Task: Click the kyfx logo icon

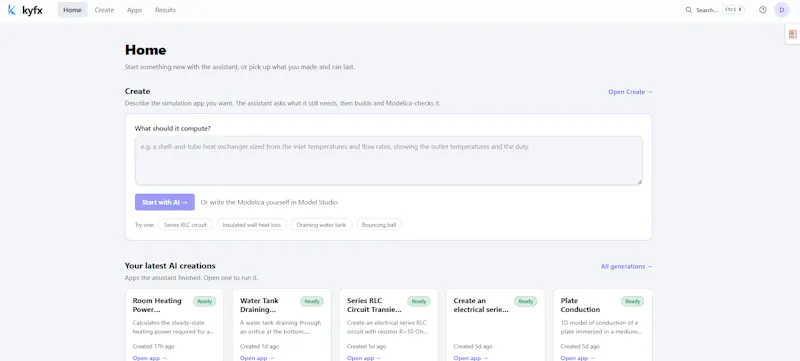Action: [12, 10]
